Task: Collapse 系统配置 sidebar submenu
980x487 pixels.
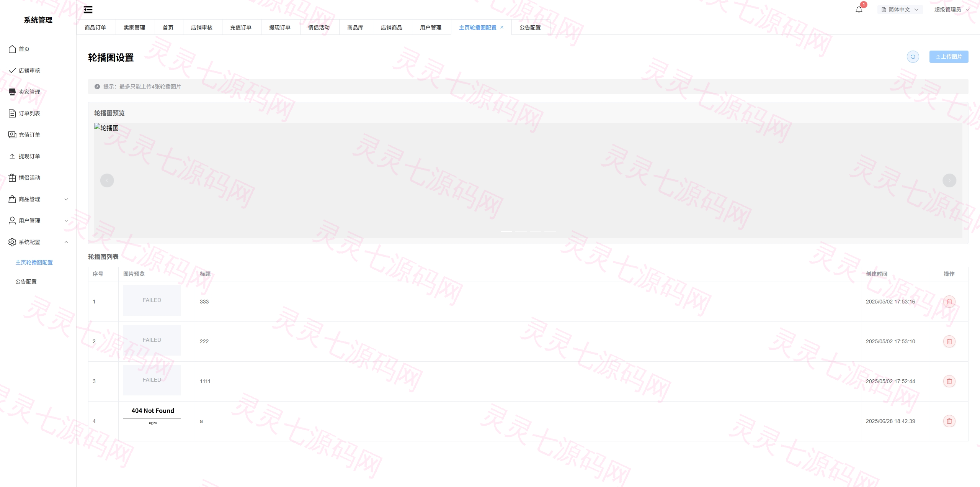Action: [x=38, y=242]
